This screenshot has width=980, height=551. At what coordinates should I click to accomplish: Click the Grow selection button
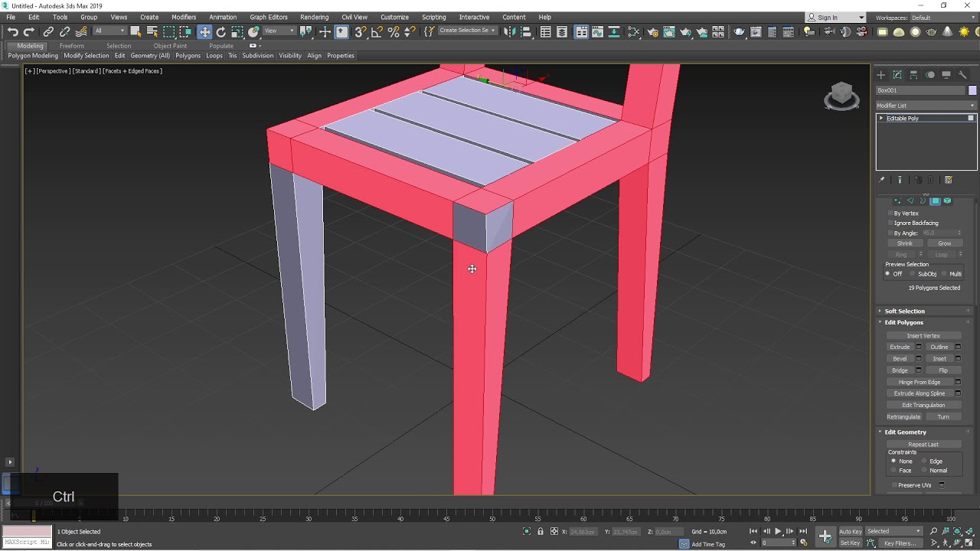[x=944, y=243]
